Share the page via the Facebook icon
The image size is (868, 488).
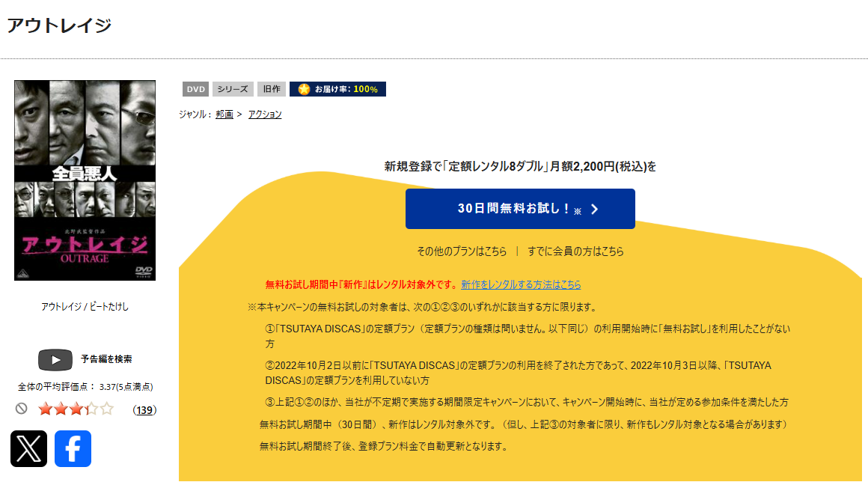[73, 449]
